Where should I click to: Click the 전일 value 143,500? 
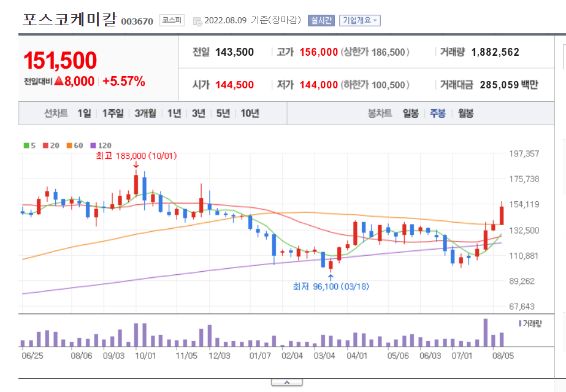tap(235, 52)
